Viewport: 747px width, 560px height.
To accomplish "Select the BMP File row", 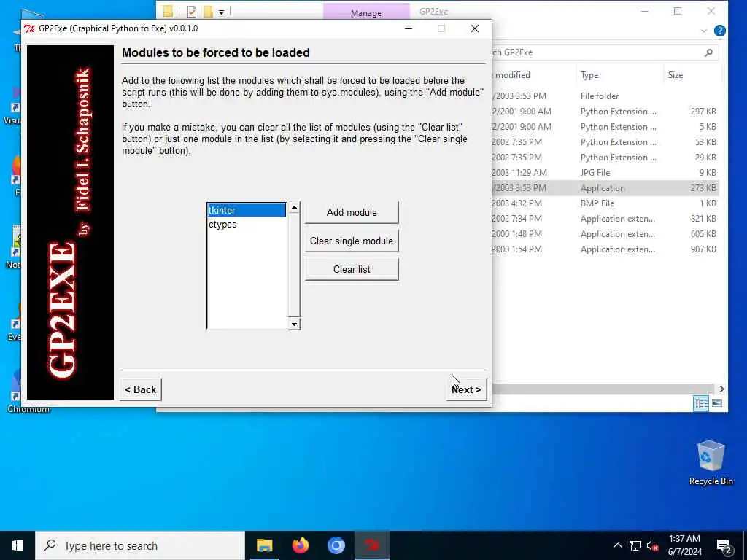I will click(605, 203).
